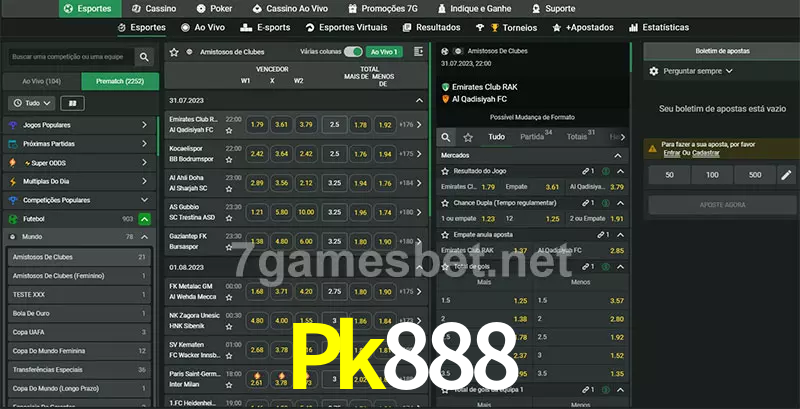Click the Cadastrar link in bet slip
The width and height of the screenshot is (800, 409).
click(706, 153)
